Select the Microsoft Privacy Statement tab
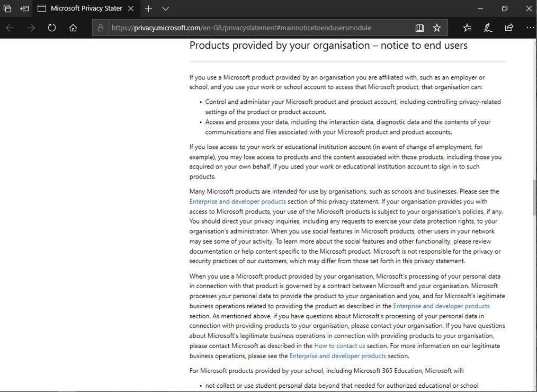 85,8
